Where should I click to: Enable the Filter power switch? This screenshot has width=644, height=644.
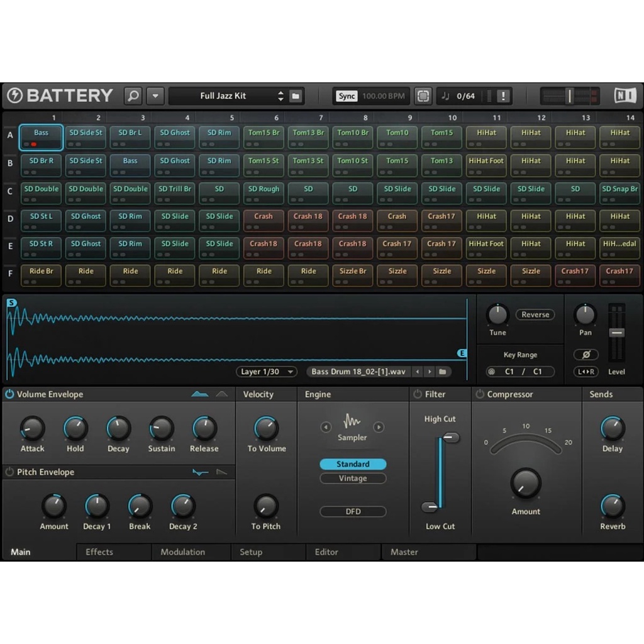point(418,394)
